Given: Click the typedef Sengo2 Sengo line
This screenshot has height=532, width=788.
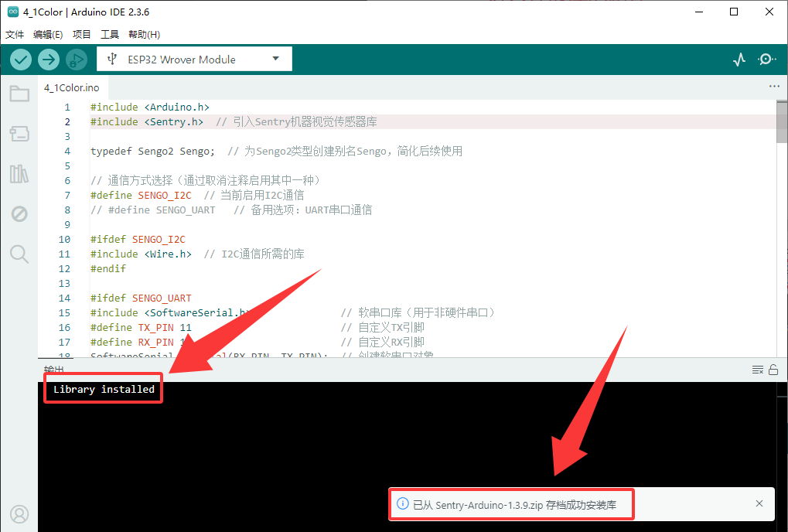Looking at the screenshot, I should pos(276,152).
